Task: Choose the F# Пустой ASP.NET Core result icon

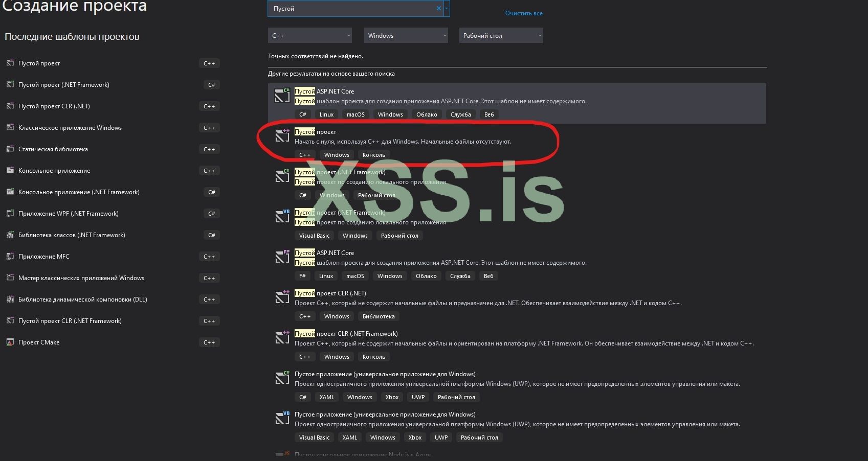Action: [x=282, y=257]
